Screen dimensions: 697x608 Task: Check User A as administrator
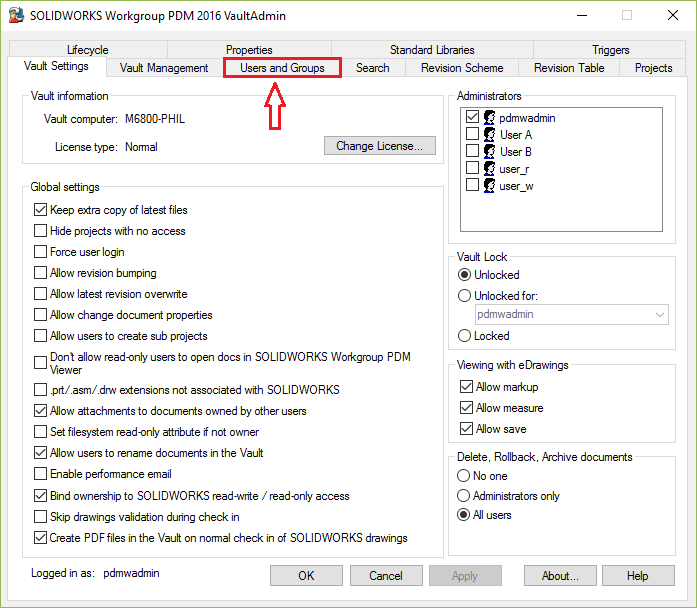pyautogui.click(x=472, y=134)
